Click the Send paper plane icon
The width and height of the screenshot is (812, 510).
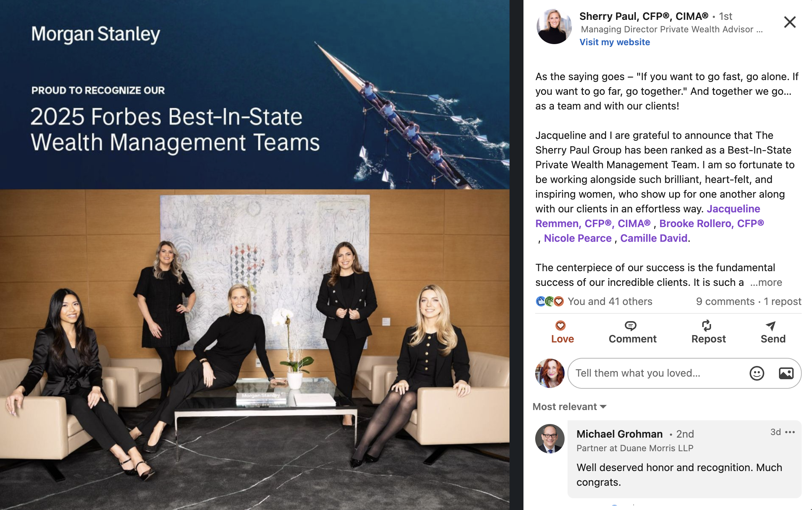pos(771,326)
